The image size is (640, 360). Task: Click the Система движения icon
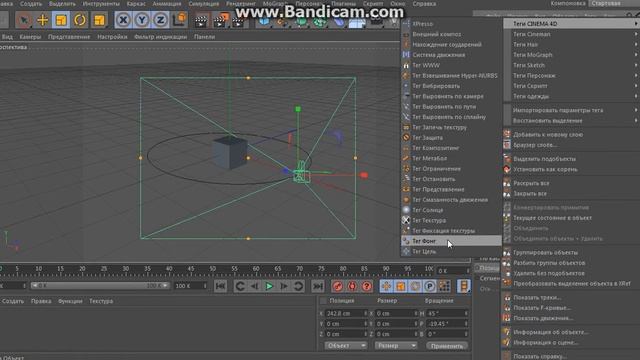406,55
